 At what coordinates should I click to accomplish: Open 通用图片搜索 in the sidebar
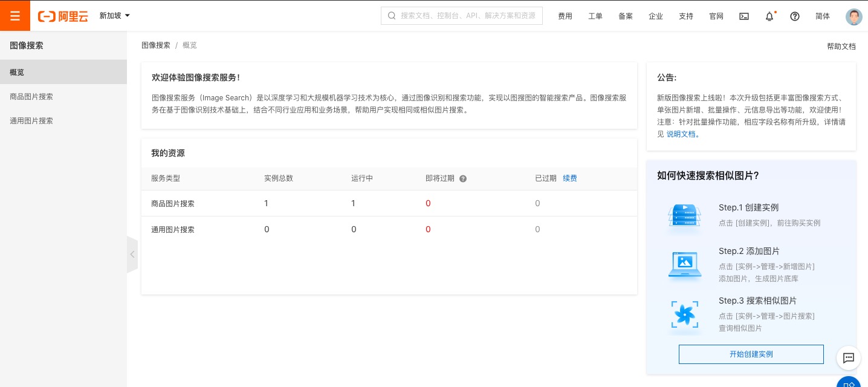coord(63,120)
